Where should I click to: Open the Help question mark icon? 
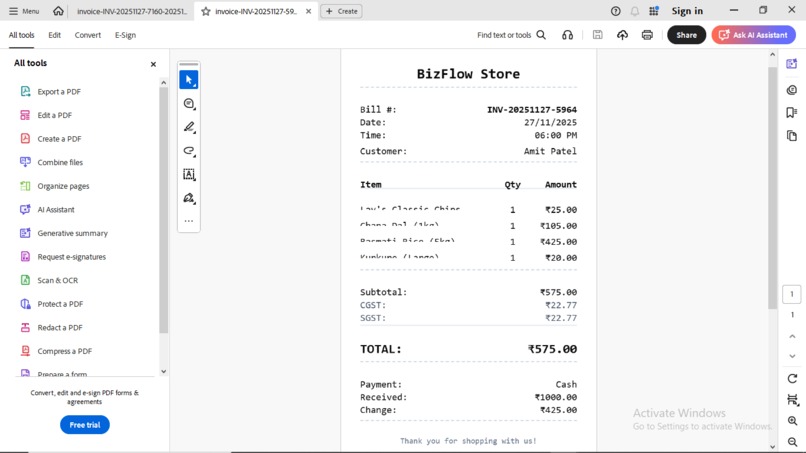(615, 11)
